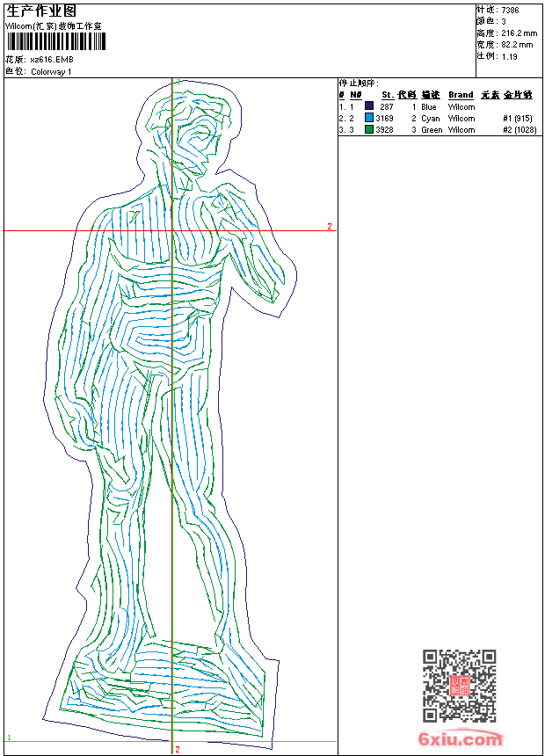
Task: Select the stitch count value '7386'
Action: pyautogui.click(x=510, y=11)
